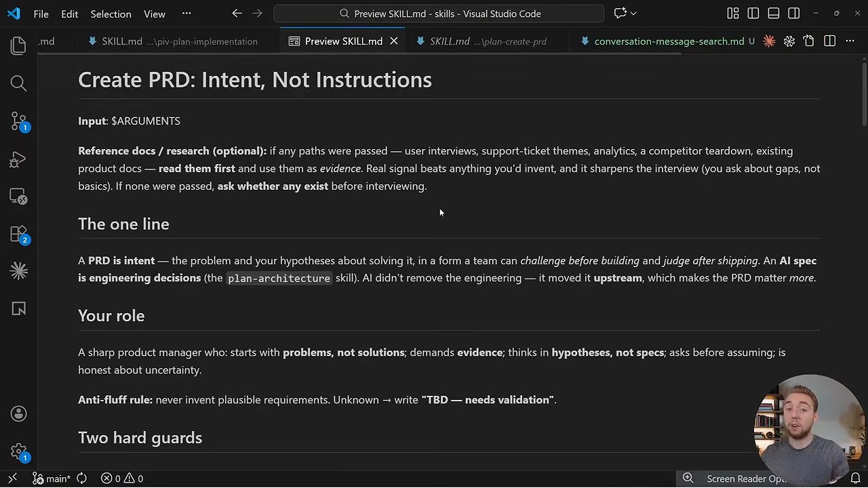Open the Explorer view in the activity bar

[18, 45]
